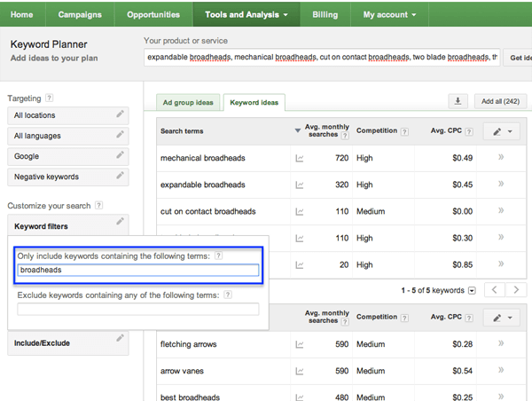The height and width of the screenshot is (401, 532).
Task: Click the exclude keywords input field
Action: (x=138, y=309)
